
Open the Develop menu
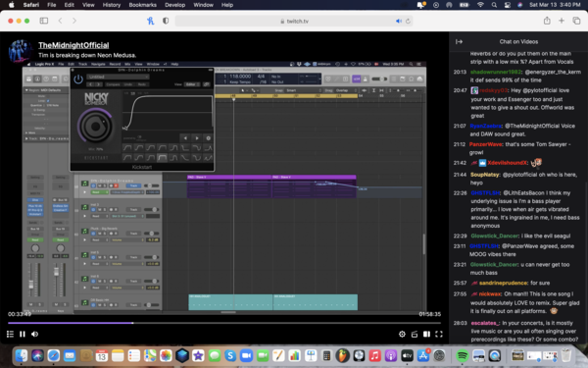click(174, 5)
